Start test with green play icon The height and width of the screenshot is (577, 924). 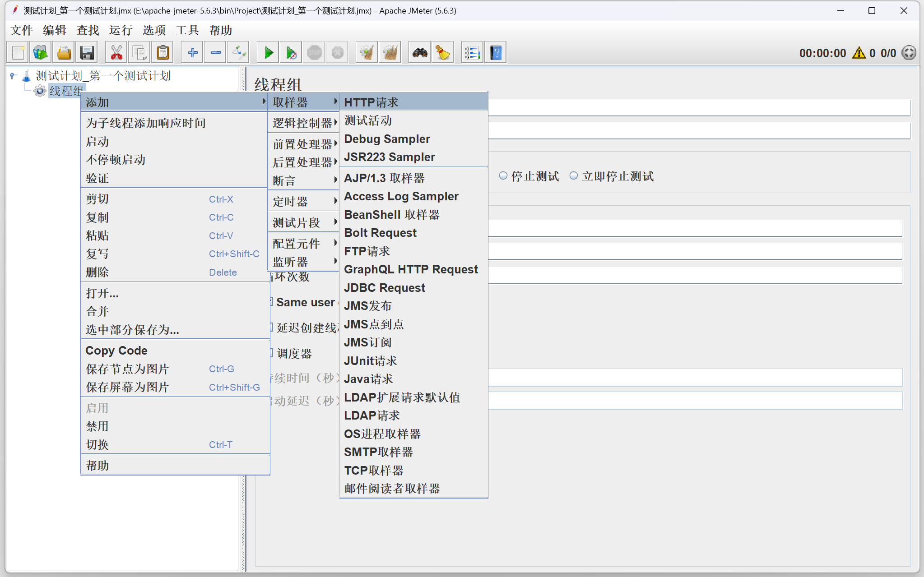click(268, 53)
